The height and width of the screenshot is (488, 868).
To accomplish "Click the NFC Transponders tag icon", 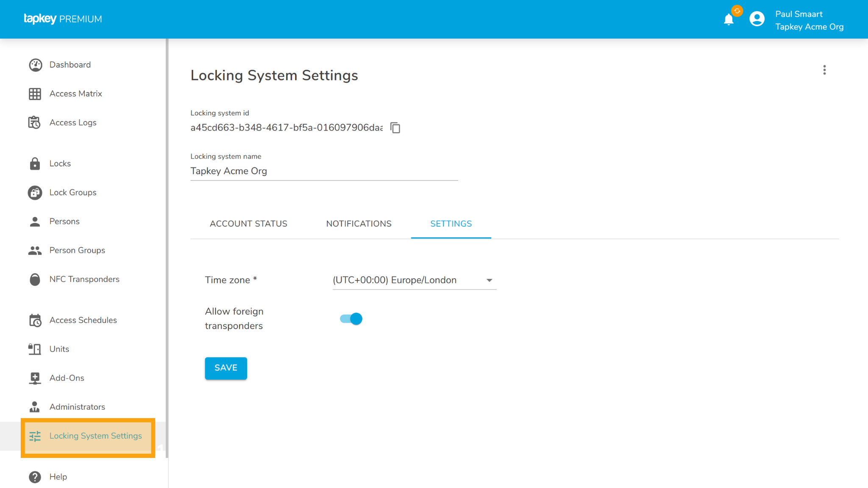I will [x=35, y=279].
